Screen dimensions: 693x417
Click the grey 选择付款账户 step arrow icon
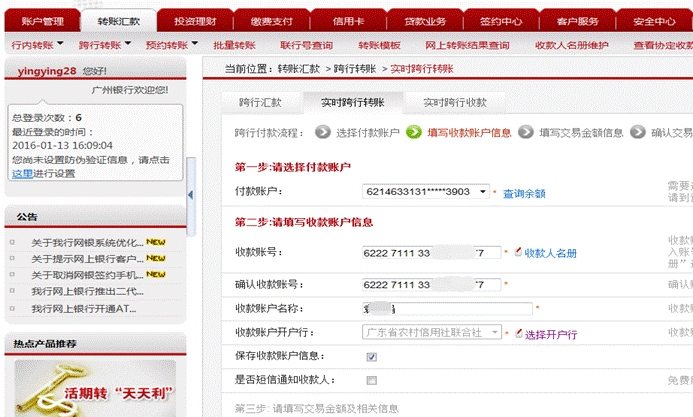(x=323, y=132)
